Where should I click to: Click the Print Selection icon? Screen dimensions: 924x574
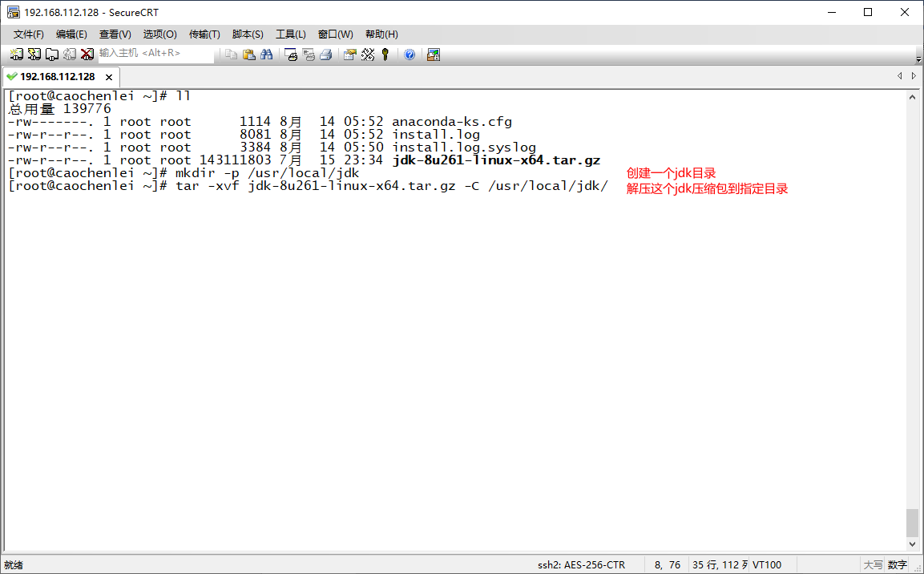(309, 55)
